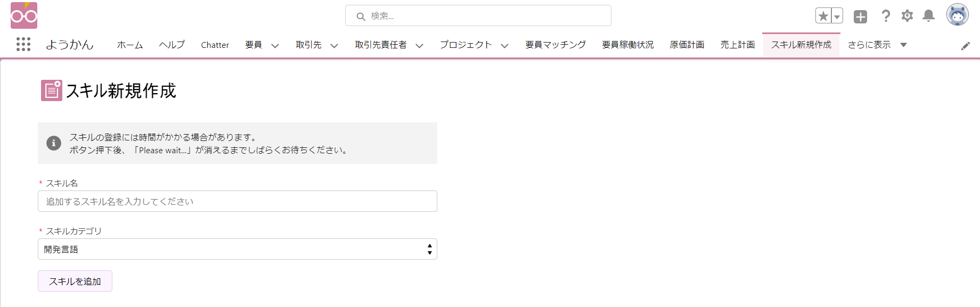Open the App Launcher grid icon

pos(23,44)
